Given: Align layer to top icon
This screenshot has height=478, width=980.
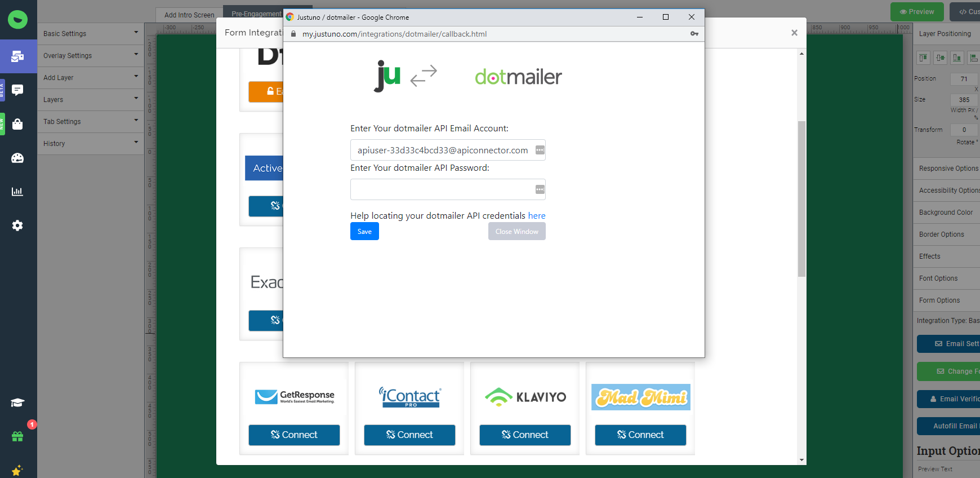Looking at the screenshot, I should tap(923, 57).
